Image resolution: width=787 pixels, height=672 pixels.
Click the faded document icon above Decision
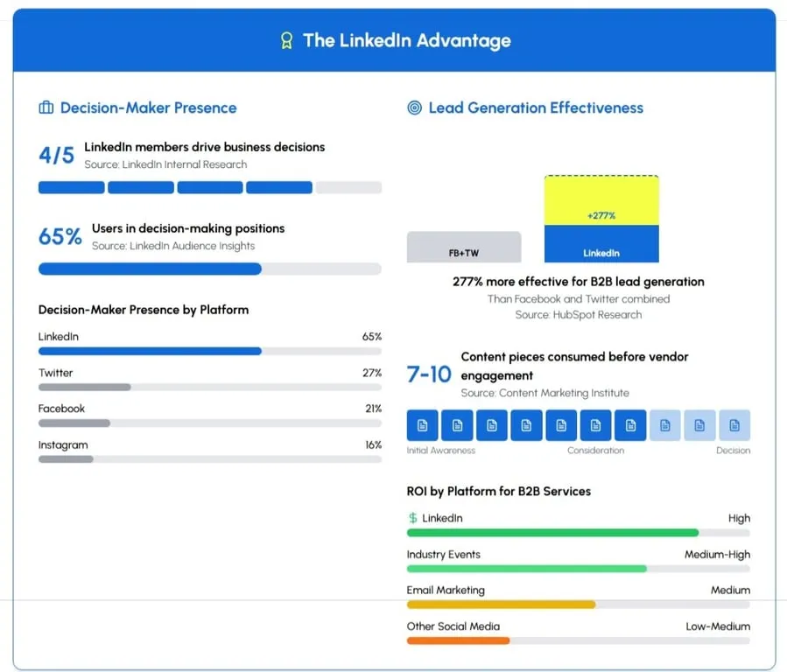[734, 424]
